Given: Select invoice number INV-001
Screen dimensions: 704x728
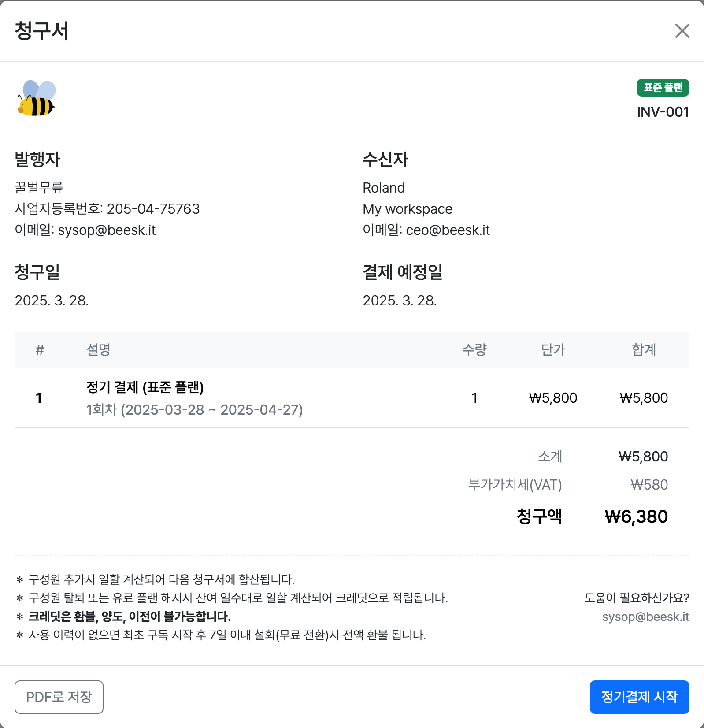Looking at the screenshot, I should tap(663, 112).
